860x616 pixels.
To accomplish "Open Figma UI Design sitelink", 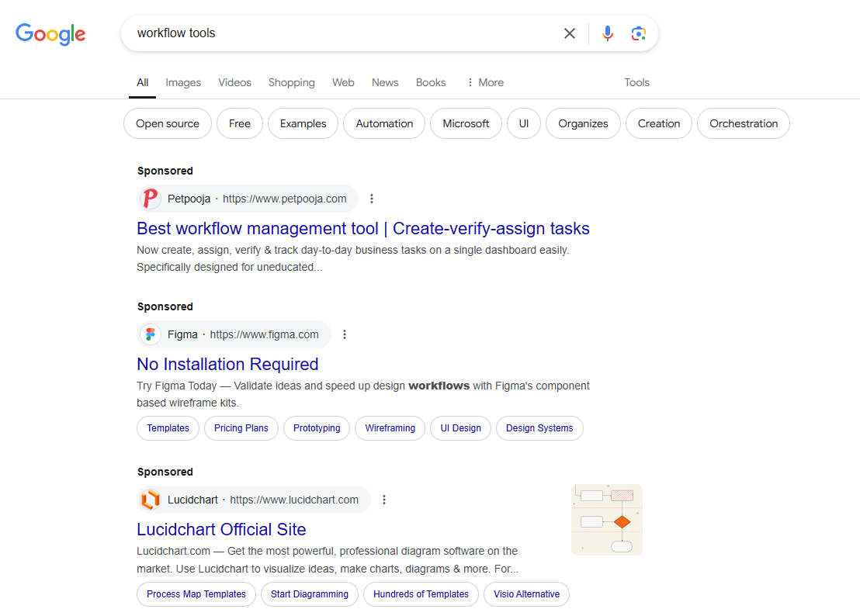I will click(461, 428).
